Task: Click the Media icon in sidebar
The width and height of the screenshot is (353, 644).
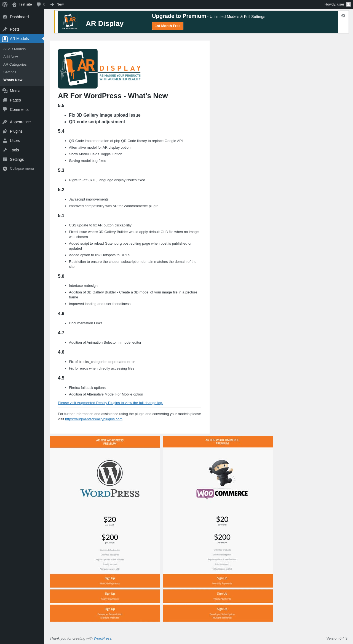Action: tap(5, 91)
